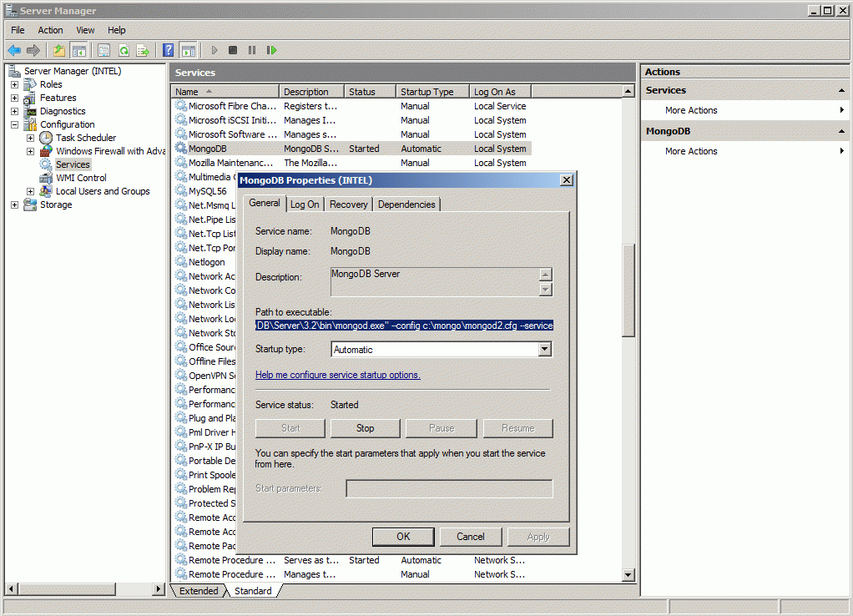Viewport: 853px width, 616px height.
Task: Toggle the Action pane toolbar icon
Action: [x=189, y=51]
